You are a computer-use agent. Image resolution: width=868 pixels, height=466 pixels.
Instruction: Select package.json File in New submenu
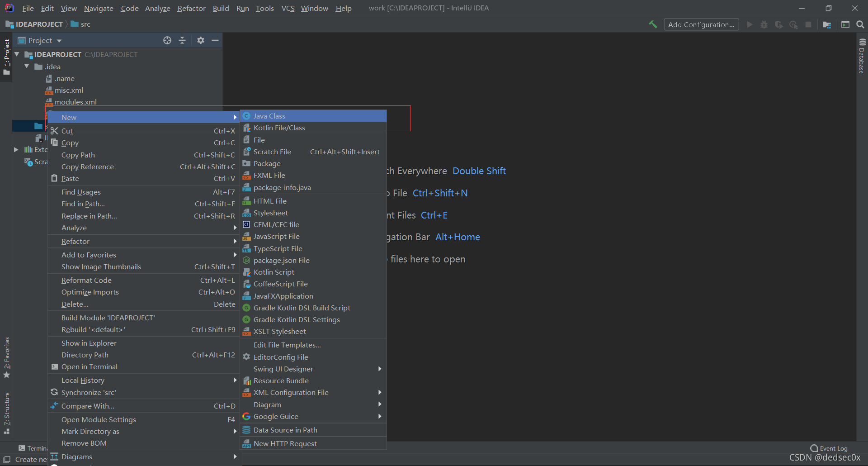coord(313,260)
